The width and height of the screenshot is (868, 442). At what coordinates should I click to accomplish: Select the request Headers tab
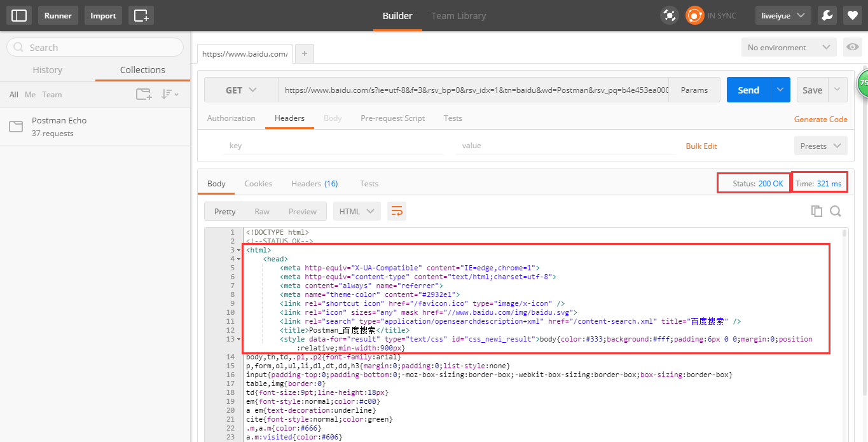[289, 118]
